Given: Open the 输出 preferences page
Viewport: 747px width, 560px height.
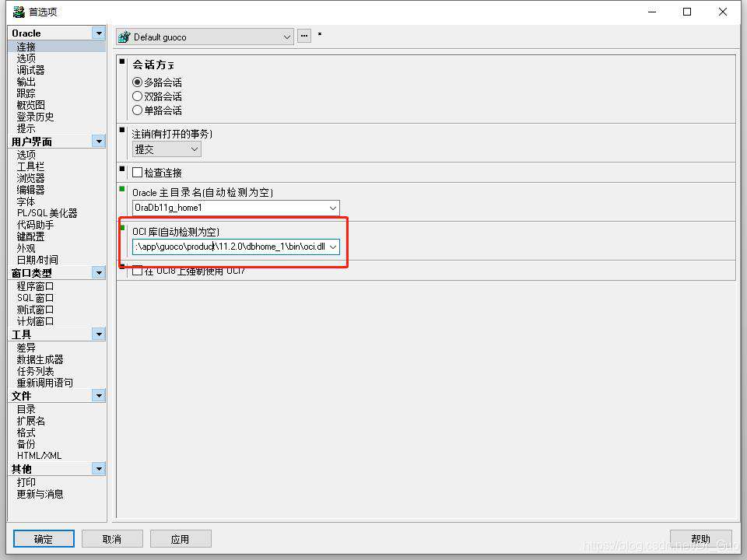Looking at the screenshot, I should point(26,82).
